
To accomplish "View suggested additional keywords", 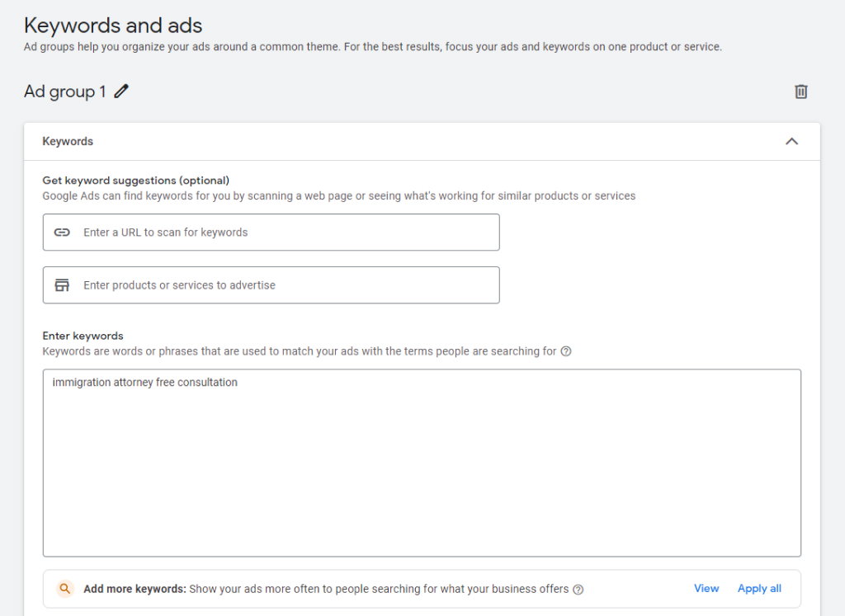I will [x=706, y=589].
